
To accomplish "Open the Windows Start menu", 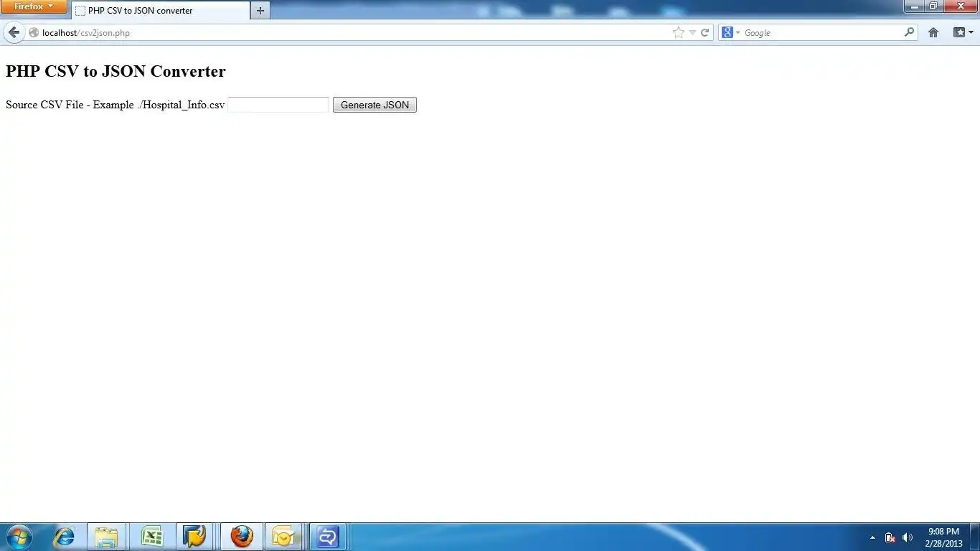I will click(x=19, y=537).
